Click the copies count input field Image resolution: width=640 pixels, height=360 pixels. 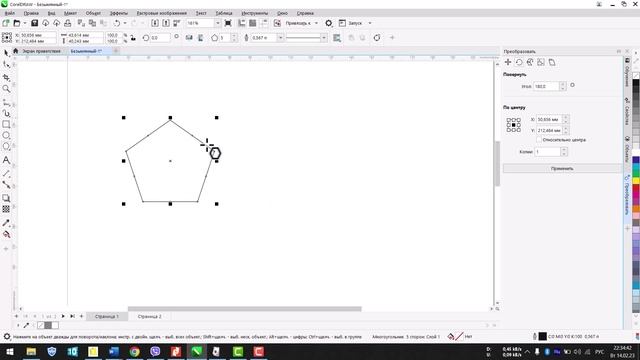547,152
